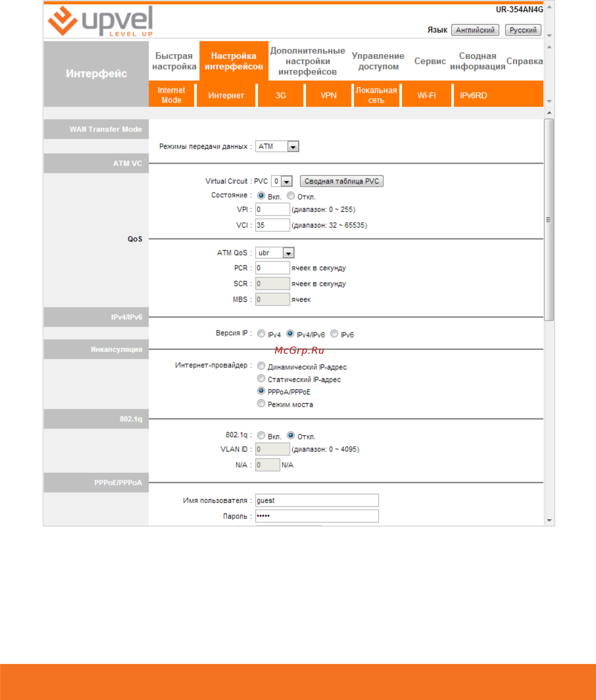Viewport: 596px width, 700px height.
Task: Select the IPv6RD submenu
Action: pos(473,95)
